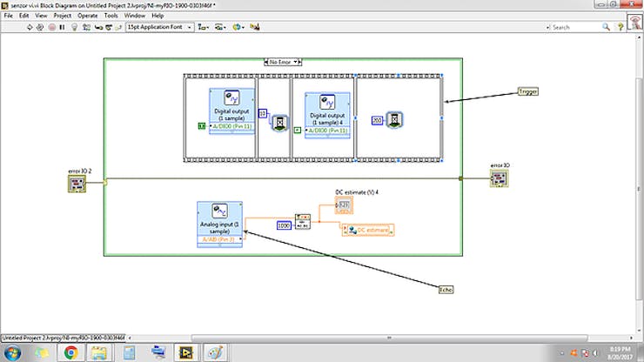644x362 pixels.
Task: Select the Analog input (1 sample) VI icon
Action: (219, 211)
